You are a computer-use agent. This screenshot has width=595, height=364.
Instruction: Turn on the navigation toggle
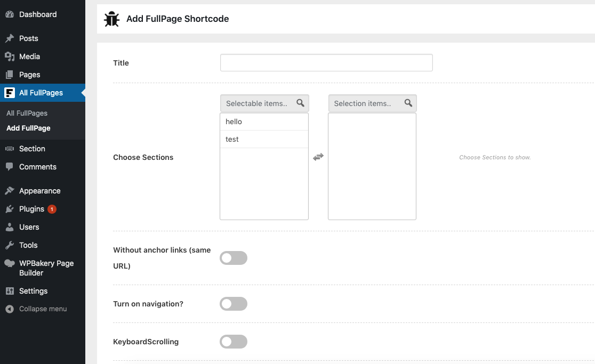tap(234, 304)
